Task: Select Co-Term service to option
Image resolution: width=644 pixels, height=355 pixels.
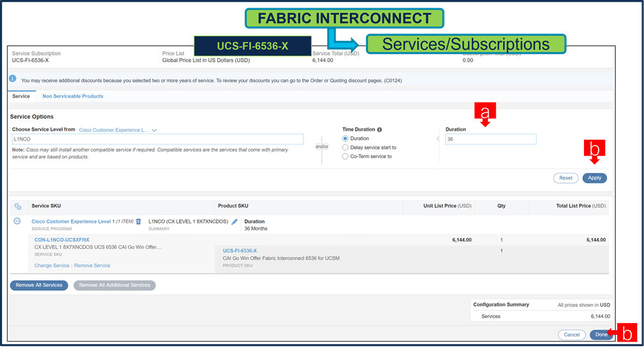Action: point(346,157)
